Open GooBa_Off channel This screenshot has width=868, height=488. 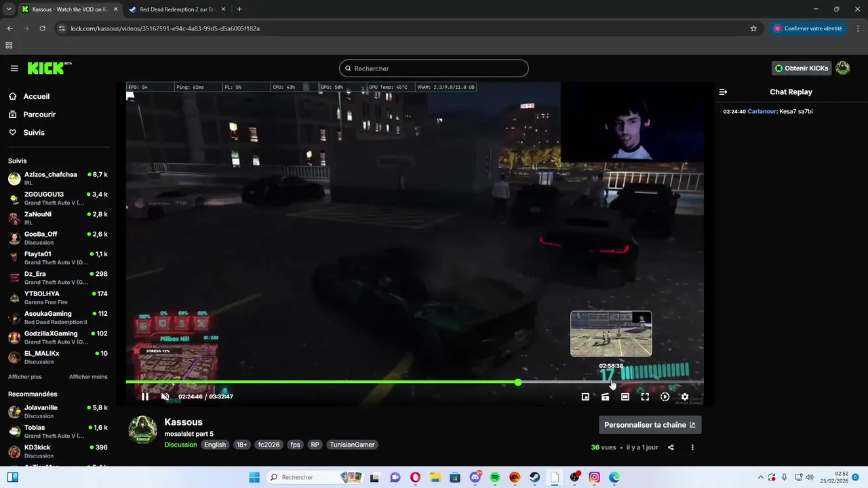[x=58, y=238]
